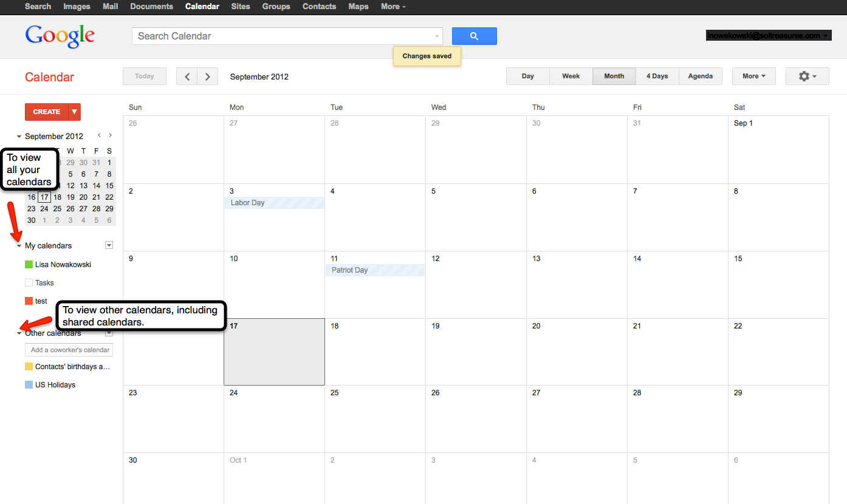
Task: Toggle the US Holidays calendar visibility
Action: tap(29, 385)
